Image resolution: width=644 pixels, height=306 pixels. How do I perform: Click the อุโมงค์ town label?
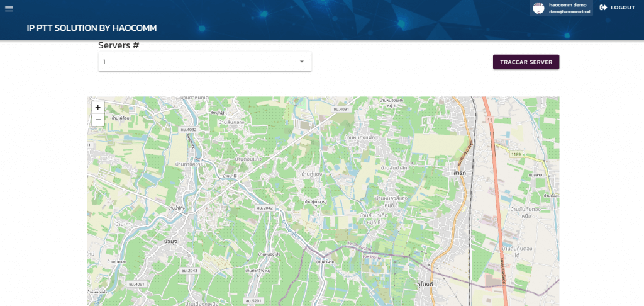[x=425, y=284]
